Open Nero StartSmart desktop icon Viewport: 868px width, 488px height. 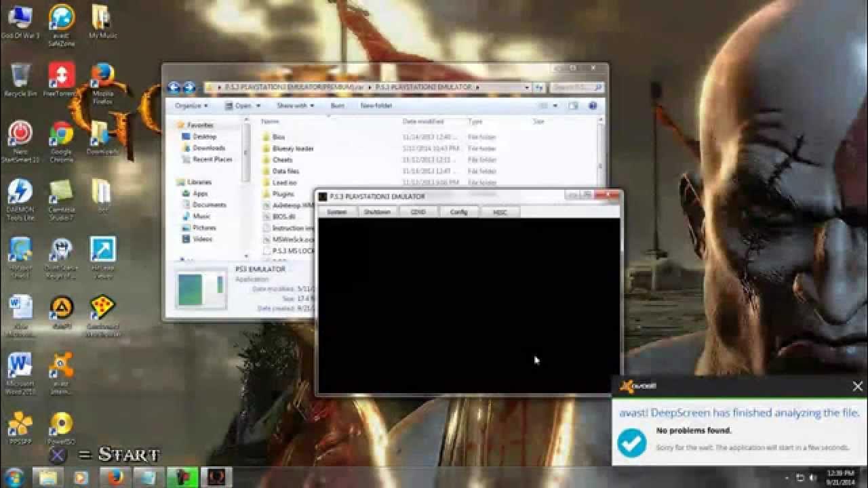(20, 142)
